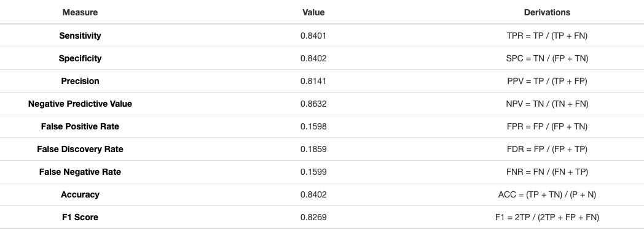The image size is (644, 230).
Task: Click the Value column header
Action: point(313,13)
